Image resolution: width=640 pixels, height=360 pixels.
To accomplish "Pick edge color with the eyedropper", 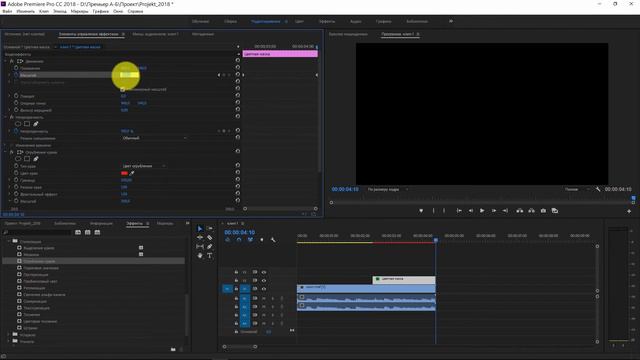I will point(132,173).
